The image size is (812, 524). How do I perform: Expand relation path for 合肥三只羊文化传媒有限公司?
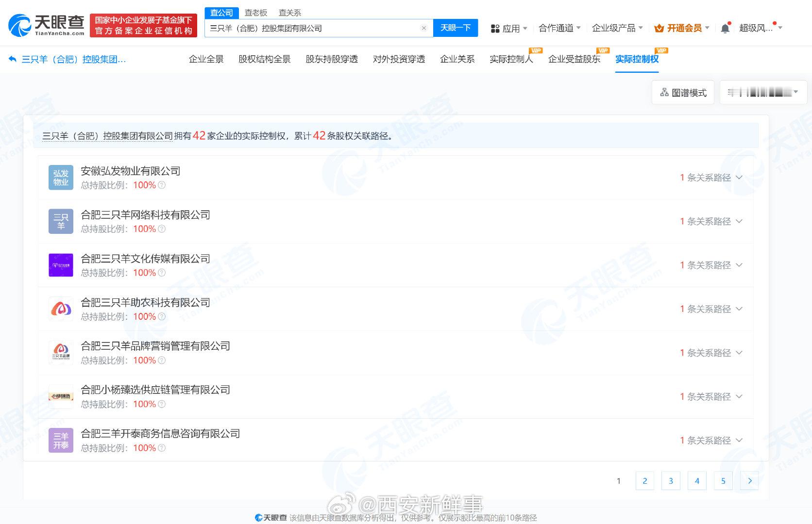click(x=711, y=265)
